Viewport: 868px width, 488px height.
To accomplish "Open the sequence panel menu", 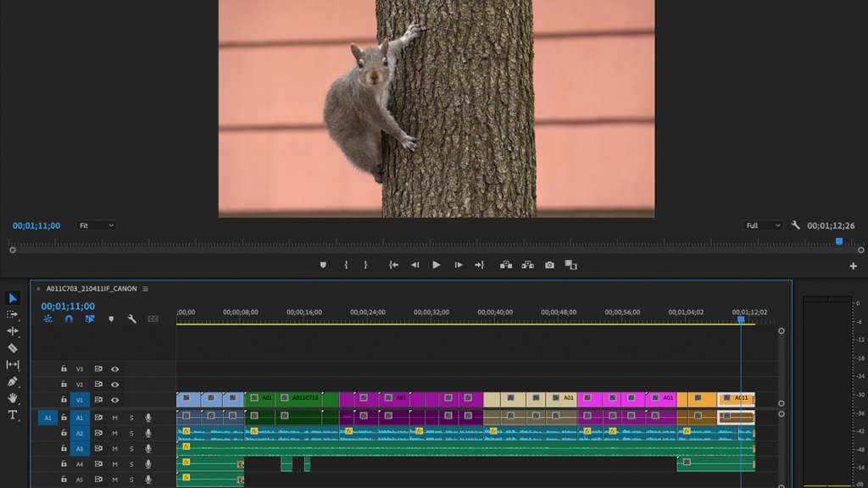I will pyautogui.click(x=146, y=289).
